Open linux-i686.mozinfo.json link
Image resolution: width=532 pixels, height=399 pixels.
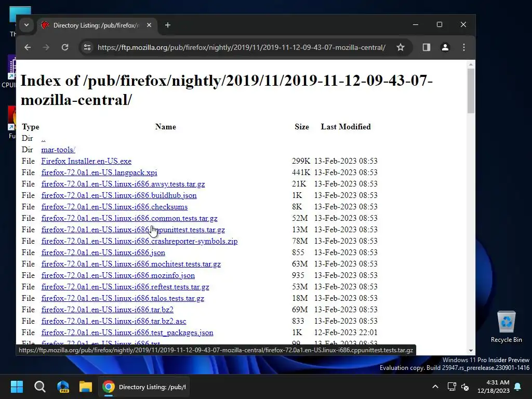tap(118, 275)
